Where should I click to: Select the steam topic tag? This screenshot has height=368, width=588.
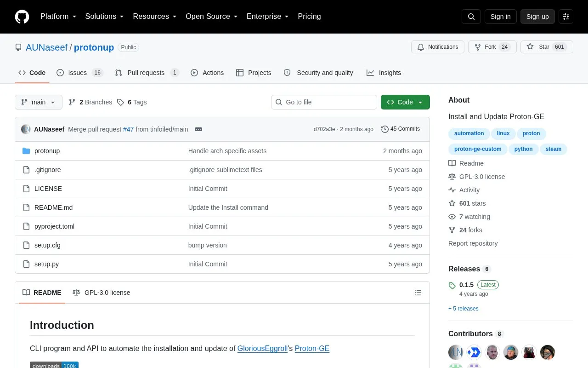click(554, 149)
